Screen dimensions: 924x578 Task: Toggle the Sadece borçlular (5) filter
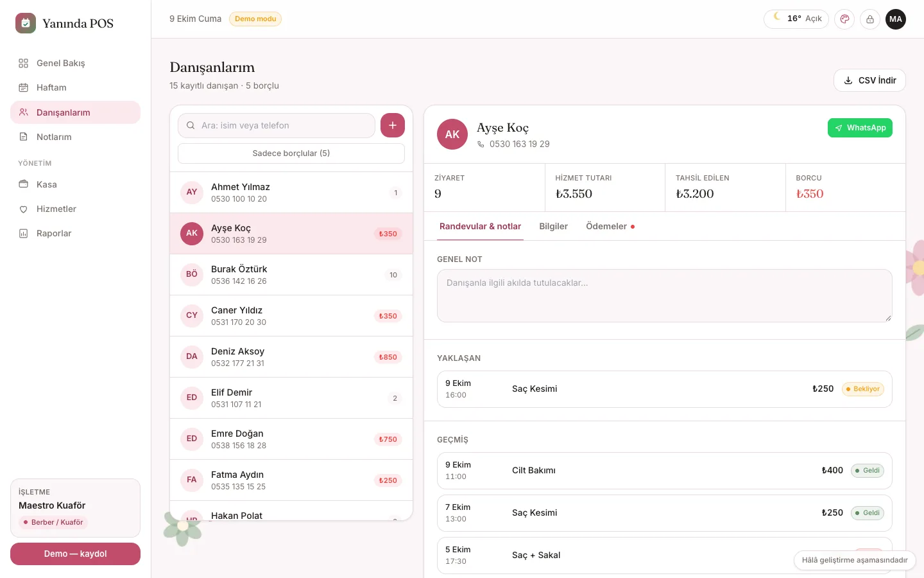click(x=291, y=153)
